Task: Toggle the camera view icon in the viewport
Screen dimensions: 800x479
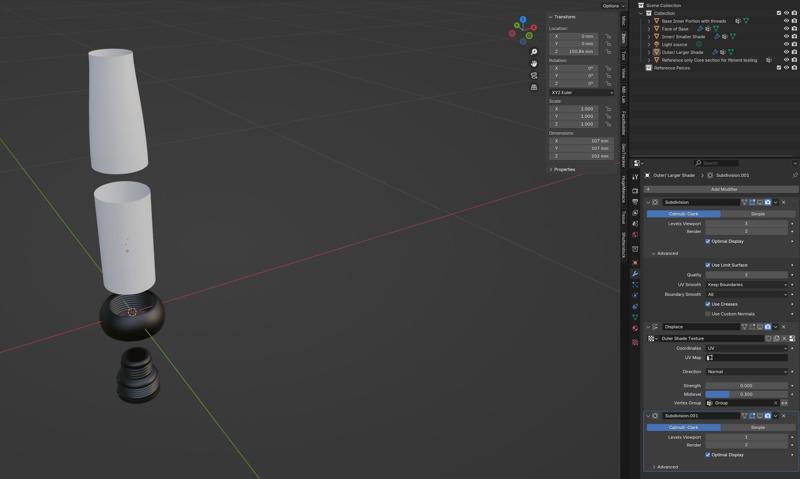Action: coord(534,75)
